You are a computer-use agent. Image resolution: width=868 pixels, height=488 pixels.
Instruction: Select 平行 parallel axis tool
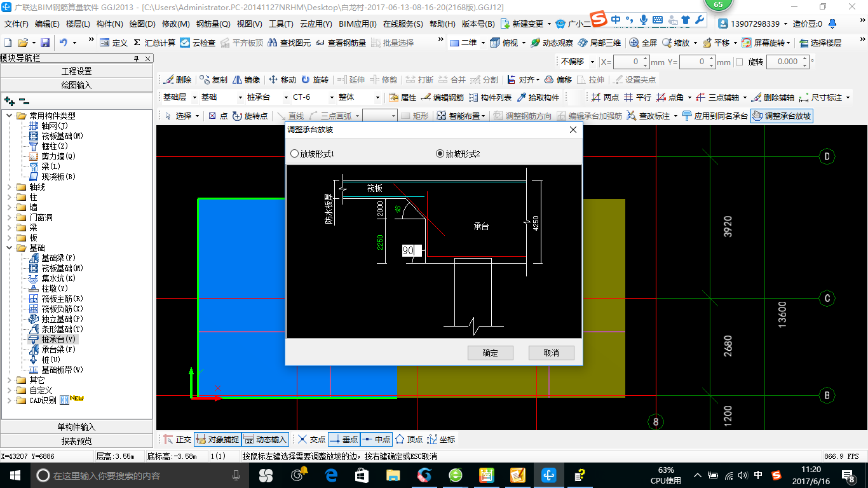(637, 97)
